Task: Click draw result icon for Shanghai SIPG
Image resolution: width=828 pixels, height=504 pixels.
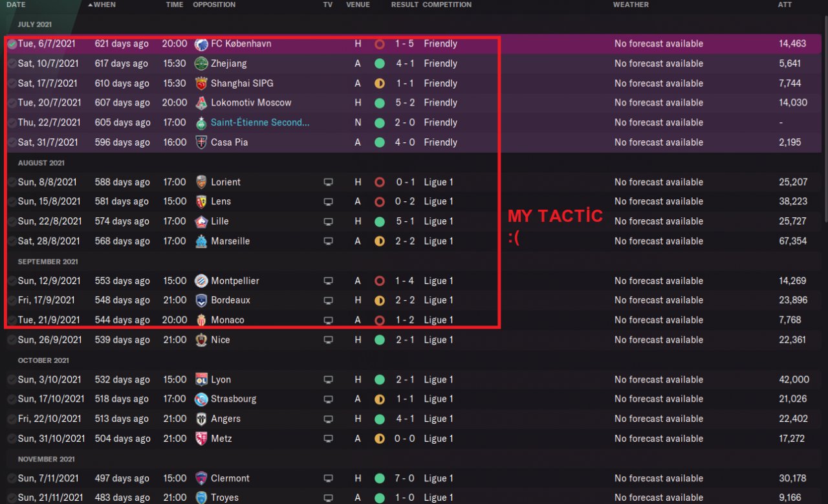Action: coord(380,83)
